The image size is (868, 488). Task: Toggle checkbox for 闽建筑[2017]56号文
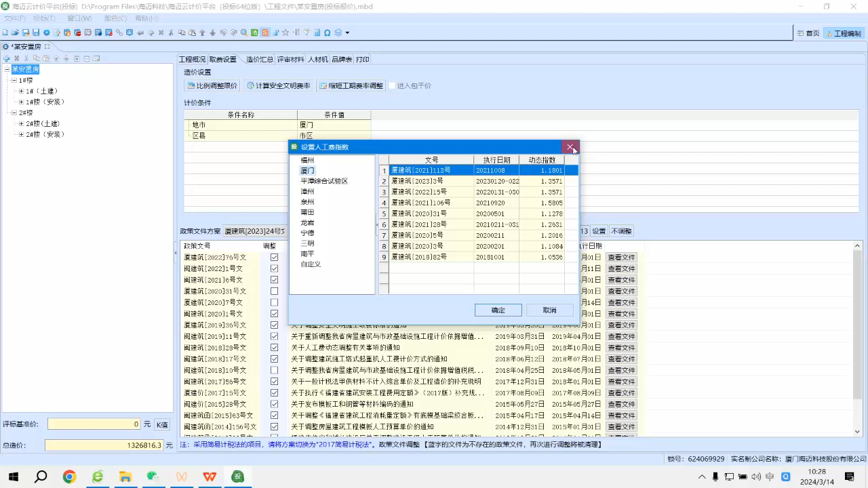point(274,382)
